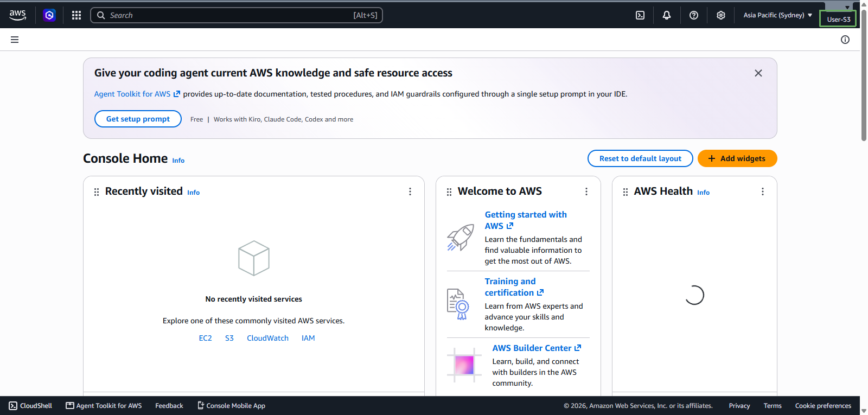Open the Amazon Q icon in header
This screenshot has width=868, height=415.
(x=49, y=15)
